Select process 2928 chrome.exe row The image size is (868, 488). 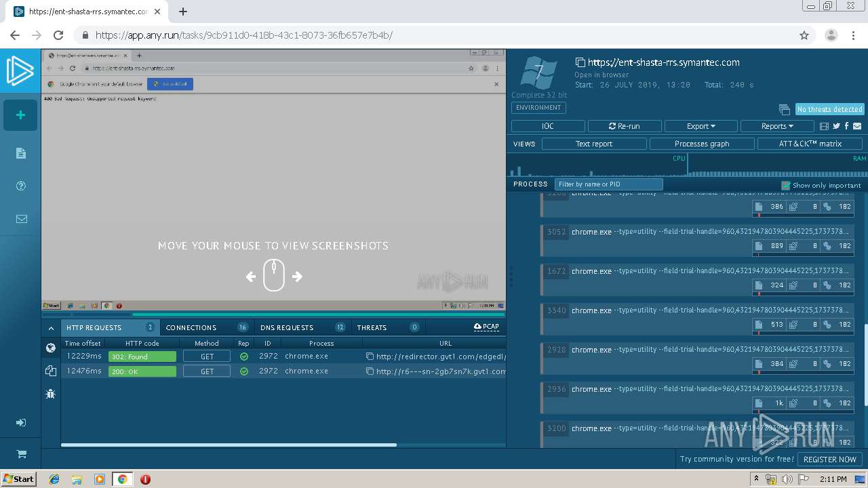(x=696, y=357)
